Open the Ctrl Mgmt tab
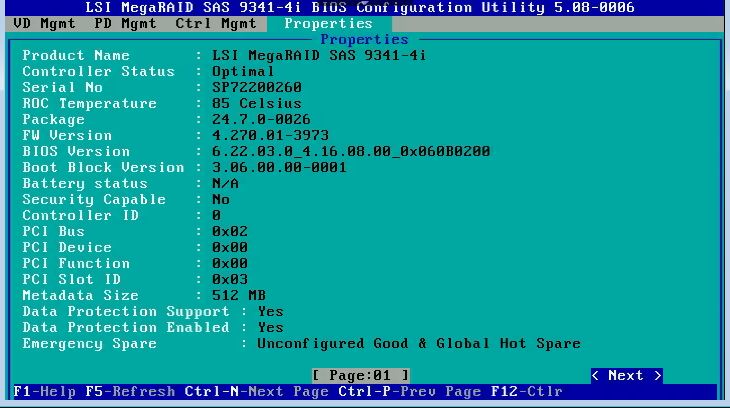 click(x=216, y=23)
